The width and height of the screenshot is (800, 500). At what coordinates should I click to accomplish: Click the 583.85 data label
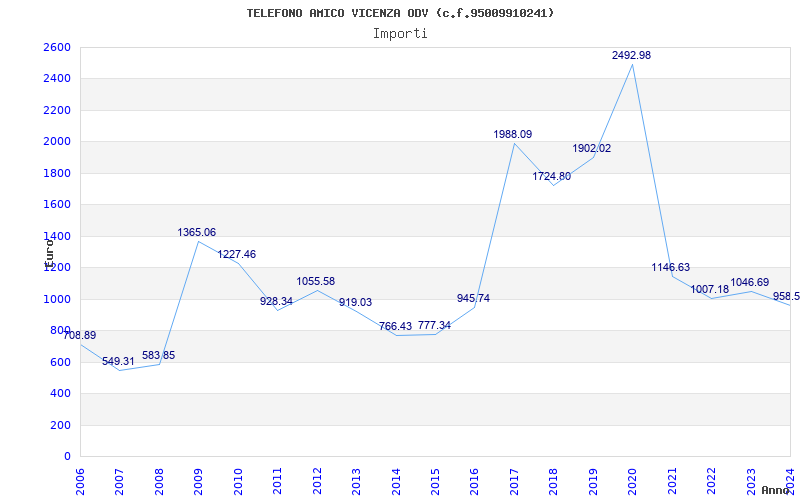[158, 355]
